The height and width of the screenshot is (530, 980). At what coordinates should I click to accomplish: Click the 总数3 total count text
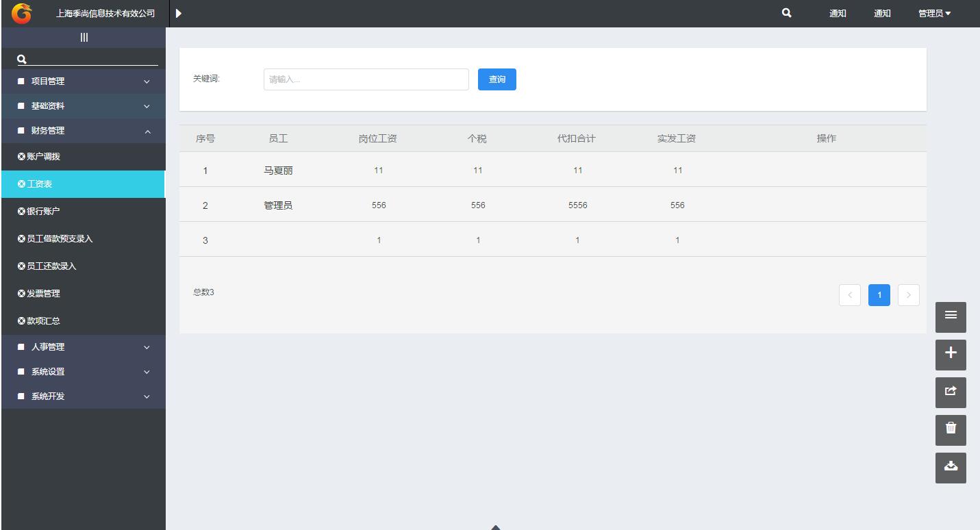pyautogui.click(x=203, y=292)
